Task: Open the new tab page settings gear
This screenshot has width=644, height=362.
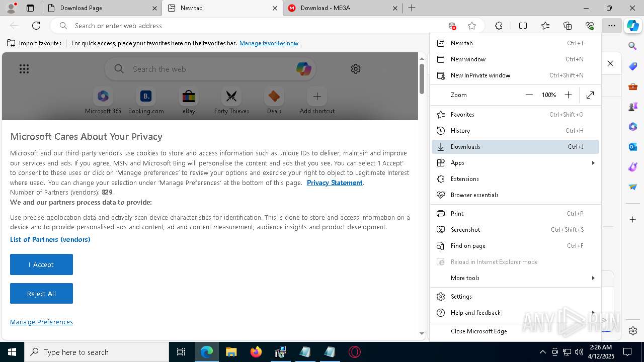Action: coord(356,69)
